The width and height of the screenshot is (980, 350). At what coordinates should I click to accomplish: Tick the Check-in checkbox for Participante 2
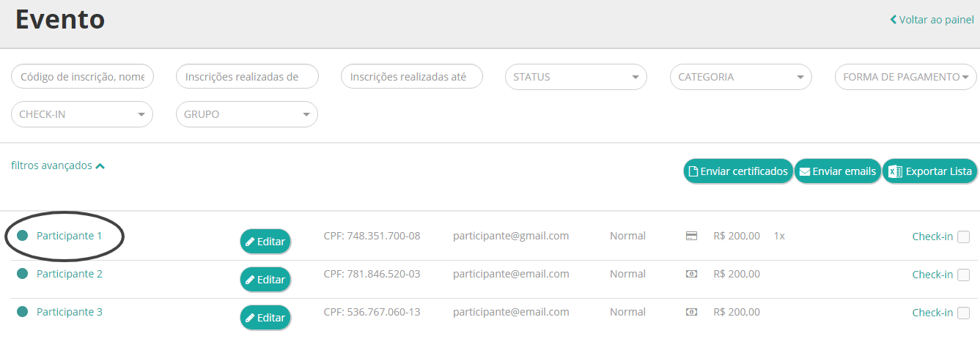963,275
